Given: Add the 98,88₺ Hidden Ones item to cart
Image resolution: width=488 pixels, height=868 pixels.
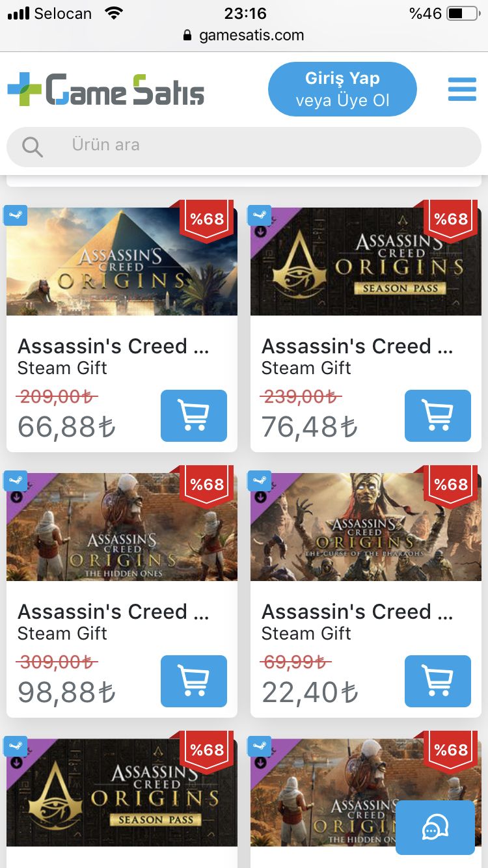Looking at the screenshot, I should [194, 681].
